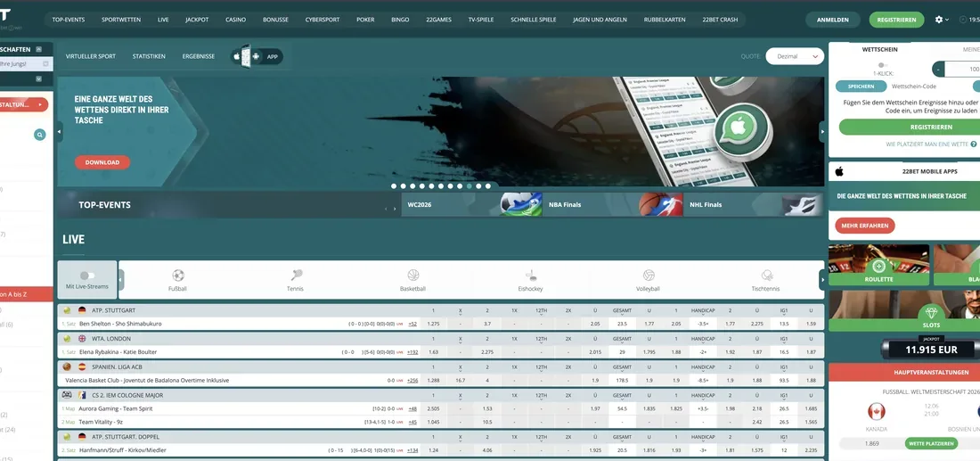Click the previous arrow in TOP-EVENTS bar

coord(386,209)
